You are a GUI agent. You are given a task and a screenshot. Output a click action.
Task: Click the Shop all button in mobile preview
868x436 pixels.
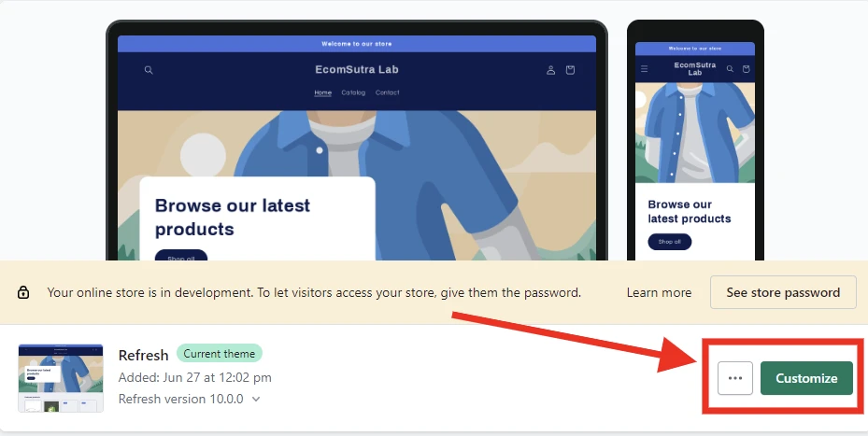pyautogui.click(x=670, y=242)
